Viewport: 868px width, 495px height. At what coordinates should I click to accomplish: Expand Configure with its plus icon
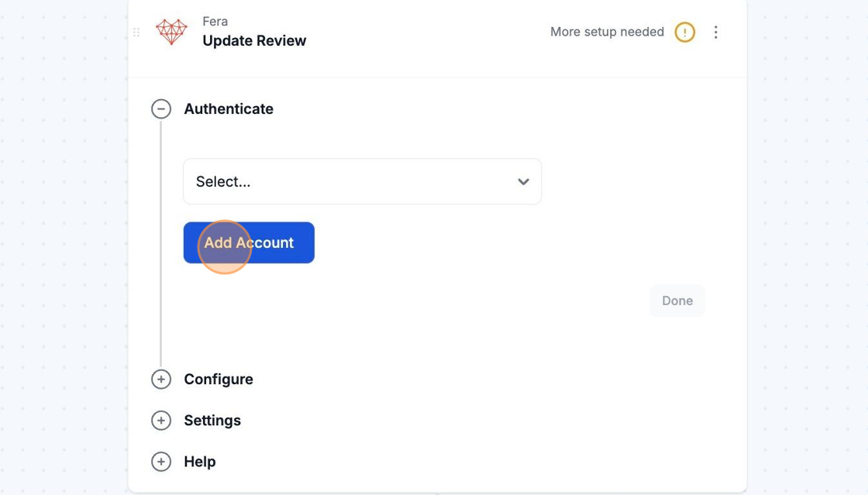[x=161, y=380]
